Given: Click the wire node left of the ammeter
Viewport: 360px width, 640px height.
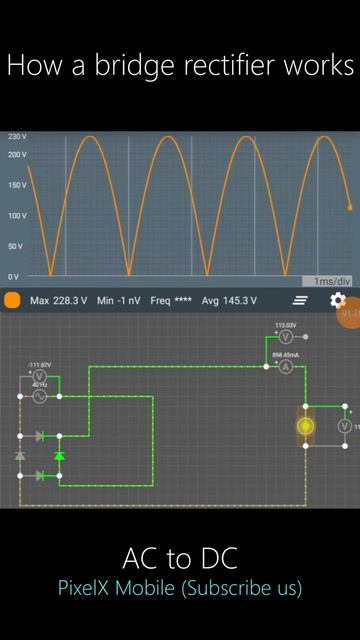Looking at the screenshot, I should (266, 367).
